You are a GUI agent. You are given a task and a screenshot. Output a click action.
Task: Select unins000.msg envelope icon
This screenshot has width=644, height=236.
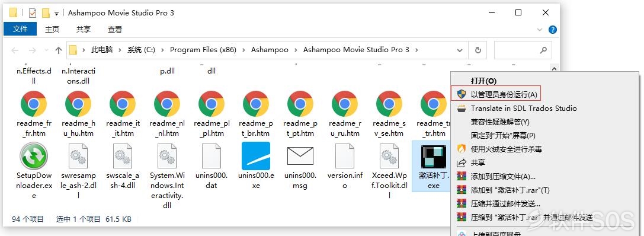click(x=300, y=156)
